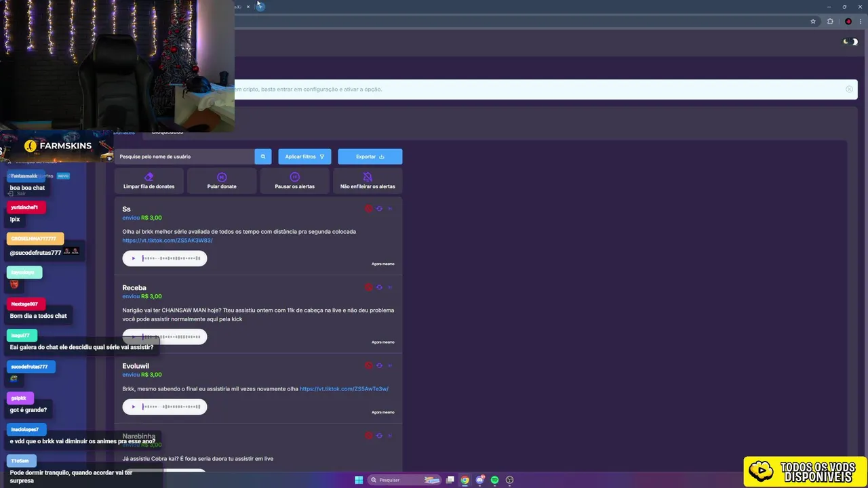Replay the Evoluwil donation alert

pos(379,366)
